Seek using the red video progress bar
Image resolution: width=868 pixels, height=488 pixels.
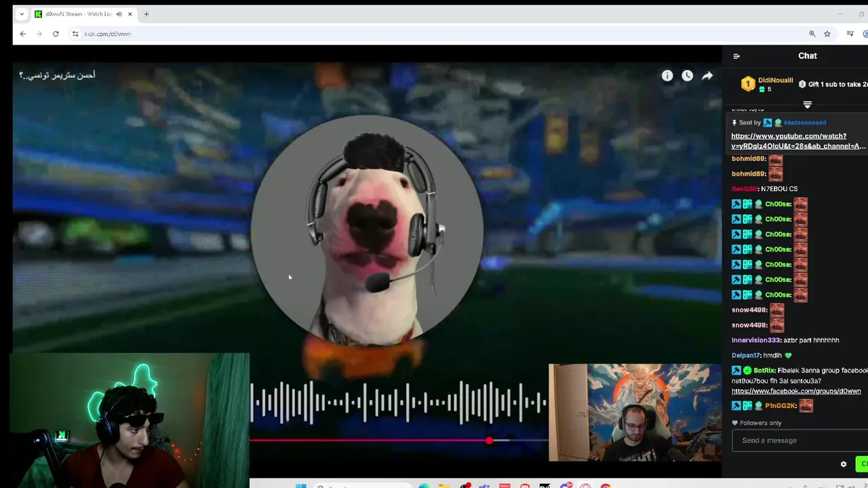(399, 441)
